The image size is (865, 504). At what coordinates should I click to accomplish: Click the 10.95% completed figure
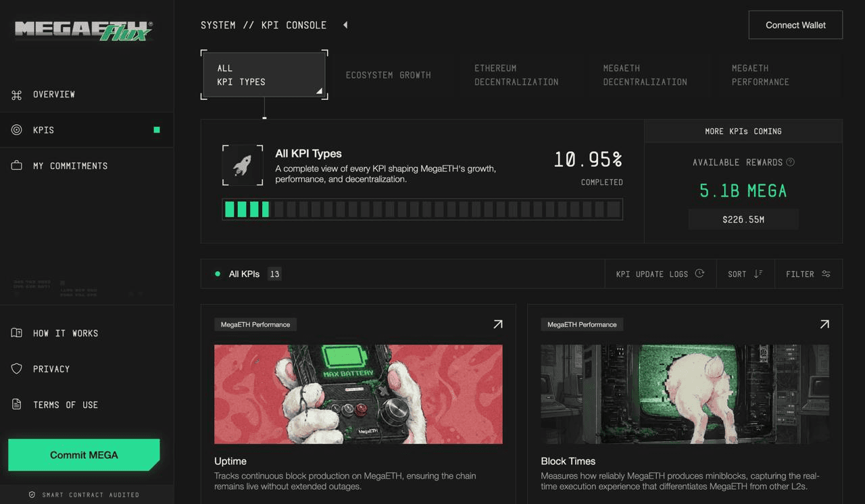click(x=588, y=159)
